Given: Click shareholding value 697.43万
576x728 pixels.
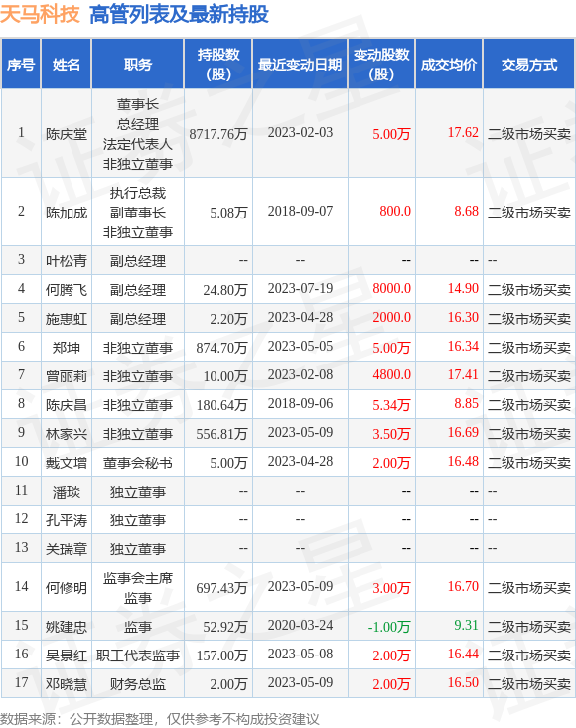Looking at the screenshot, I should 221,588.
